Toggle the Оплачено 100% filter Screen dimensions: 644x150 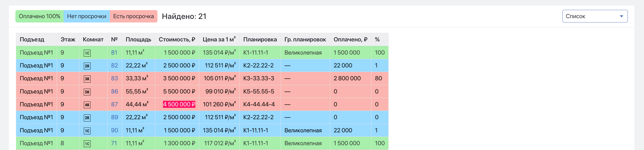(x=40, y=16)
